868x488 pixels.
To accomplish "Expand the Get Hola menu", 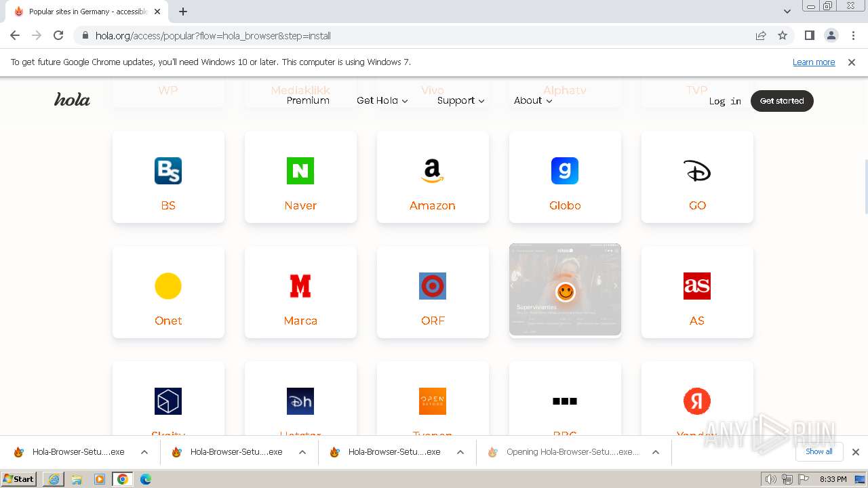I will coord(382,100).
